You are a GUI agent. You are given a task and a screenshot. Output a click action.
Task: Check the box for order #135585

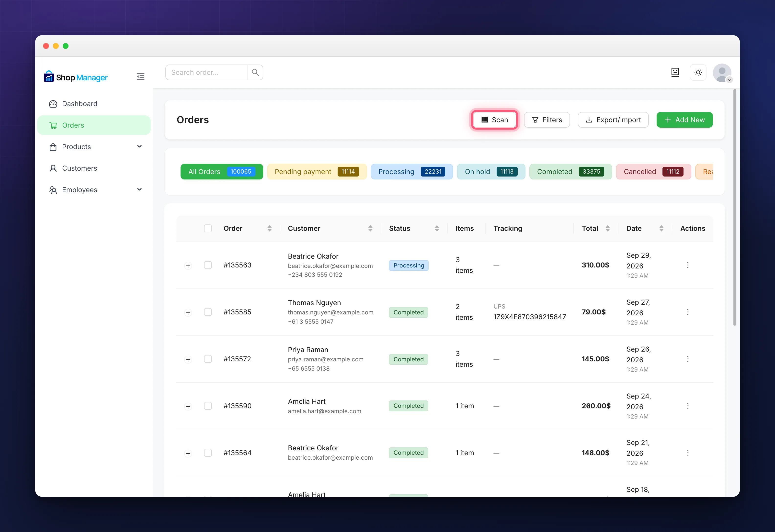pos(208,312)
